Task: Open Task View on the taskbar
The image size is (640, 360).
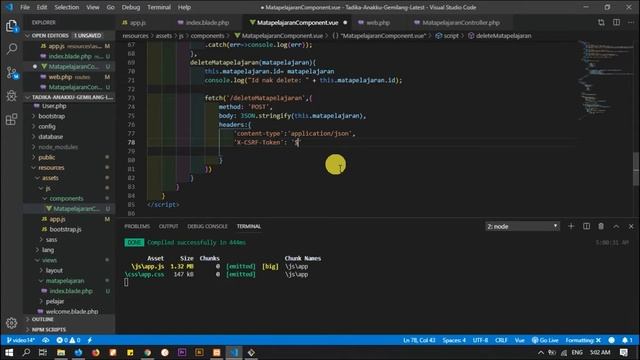Action: tap(42, 353)
